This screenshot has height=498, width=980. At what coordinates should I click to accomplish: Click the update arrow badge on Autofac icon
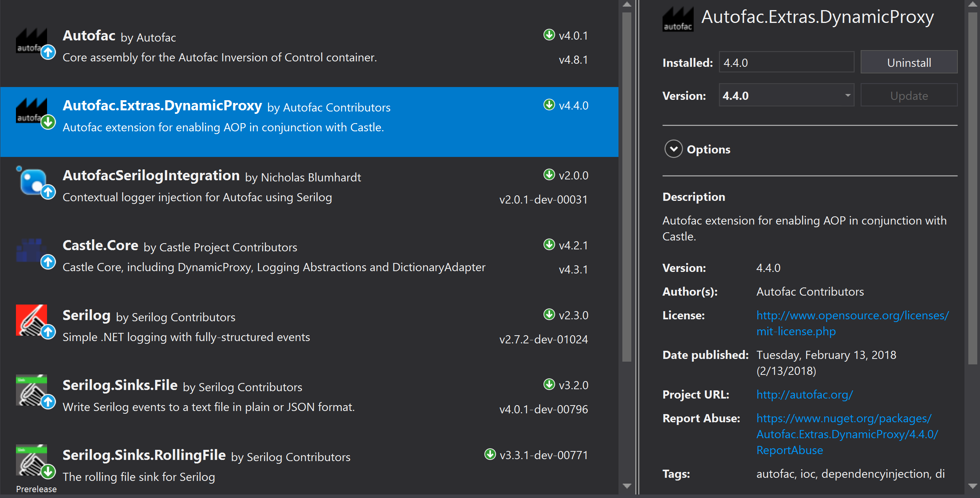coord(48,52)
